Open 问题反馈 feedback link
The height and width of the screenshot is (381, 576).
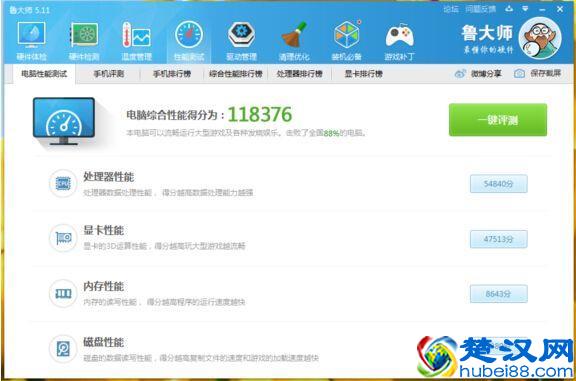[480, 9]
